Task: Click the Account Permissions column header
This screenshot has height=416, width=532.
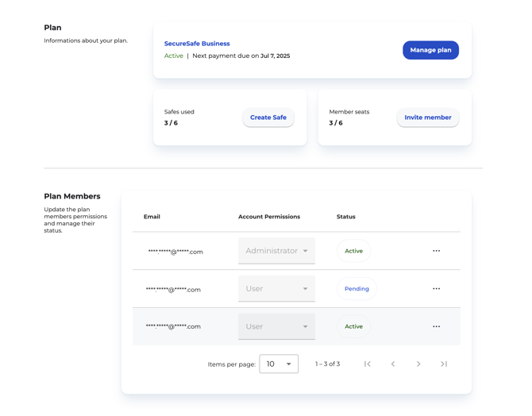Action: coord(269,217)
